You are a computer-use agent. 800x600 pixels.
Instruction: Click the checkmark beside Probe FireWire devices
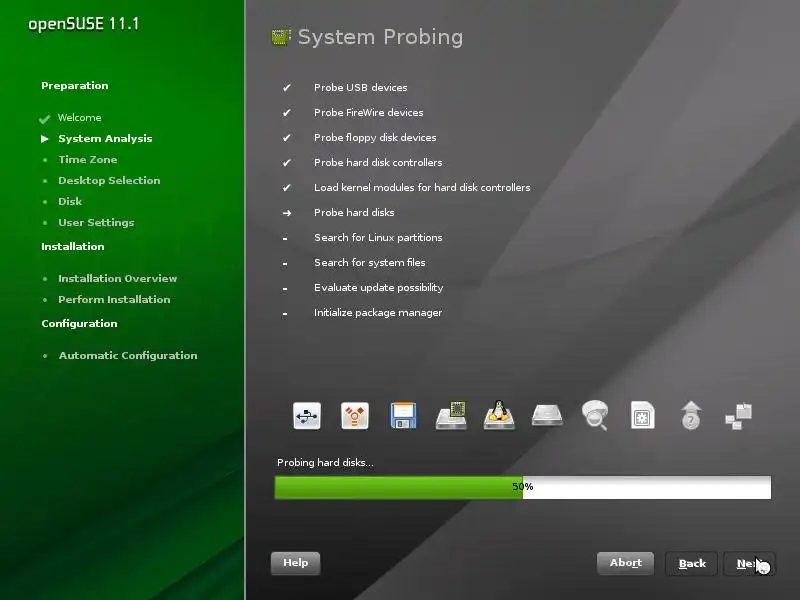pos(287,113)
